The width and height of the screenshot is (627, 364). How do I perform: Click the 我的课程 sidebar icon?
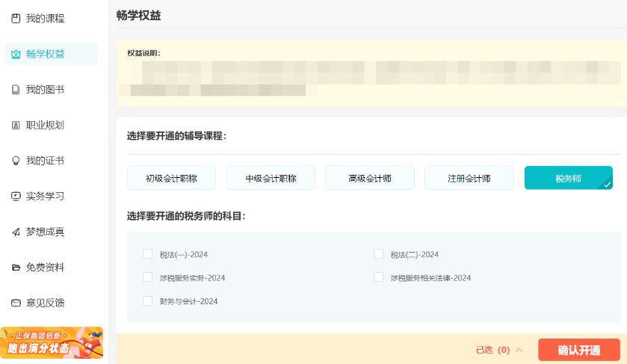(x=16, y=18)
